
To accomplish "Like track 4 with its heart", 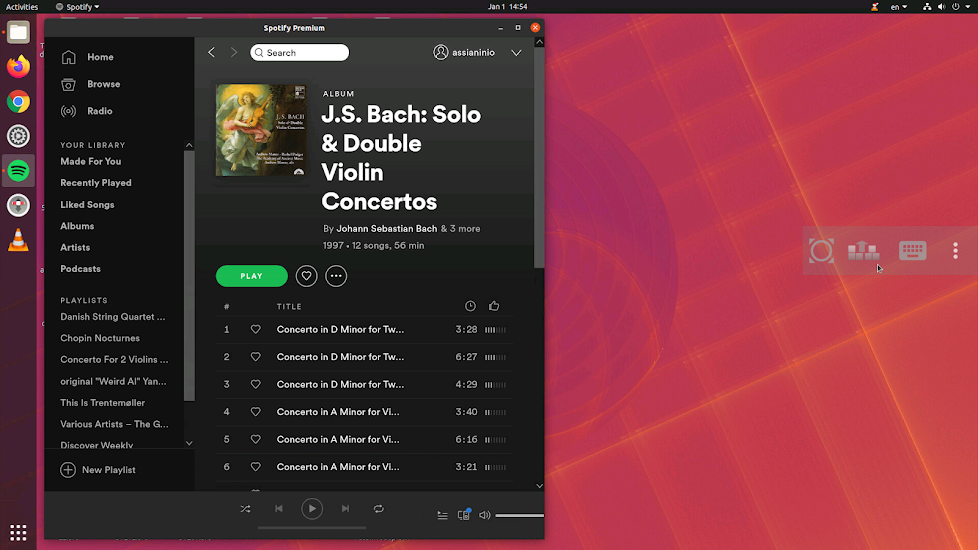I will [255, 412].
